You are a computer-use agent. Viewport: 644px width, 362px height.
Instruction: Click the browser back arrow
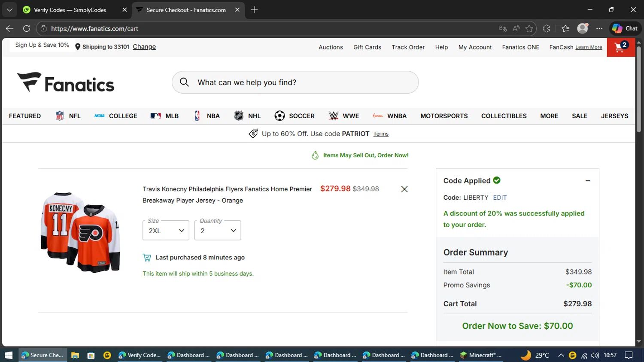(x=9, y=28)
